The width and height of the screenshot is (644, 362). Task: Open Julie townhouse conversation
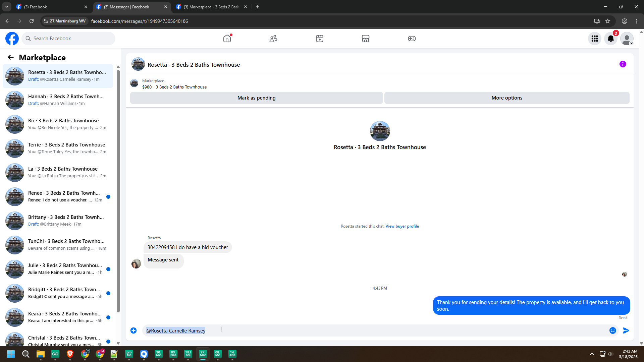[x=58, y=269]
